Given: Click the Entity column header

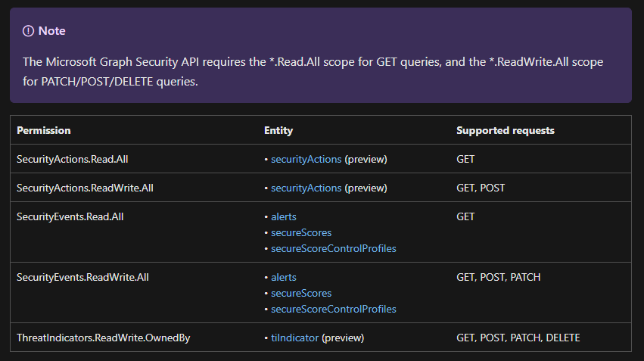Looking at the screenshot, I should (x=278, y=131).
